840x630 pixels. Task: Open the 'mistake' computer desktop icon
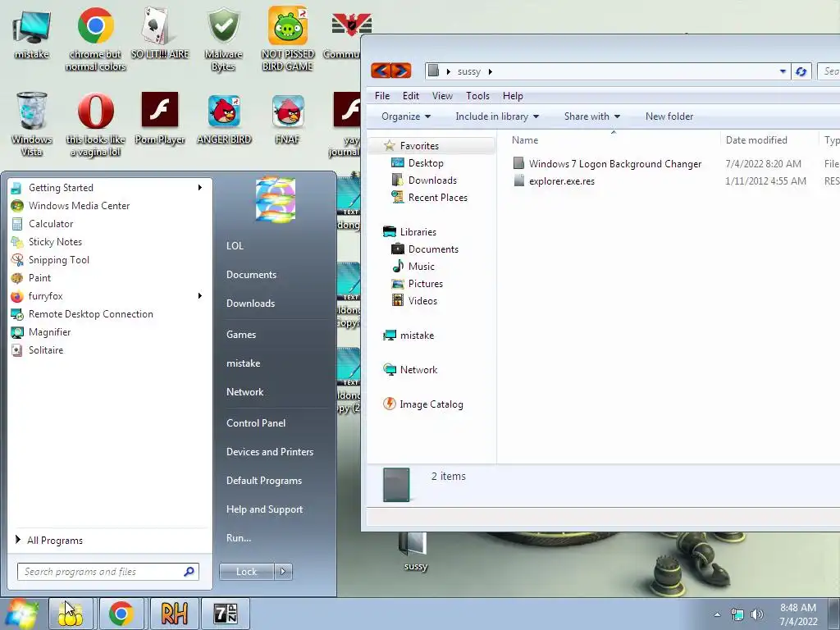pos(32,33)
